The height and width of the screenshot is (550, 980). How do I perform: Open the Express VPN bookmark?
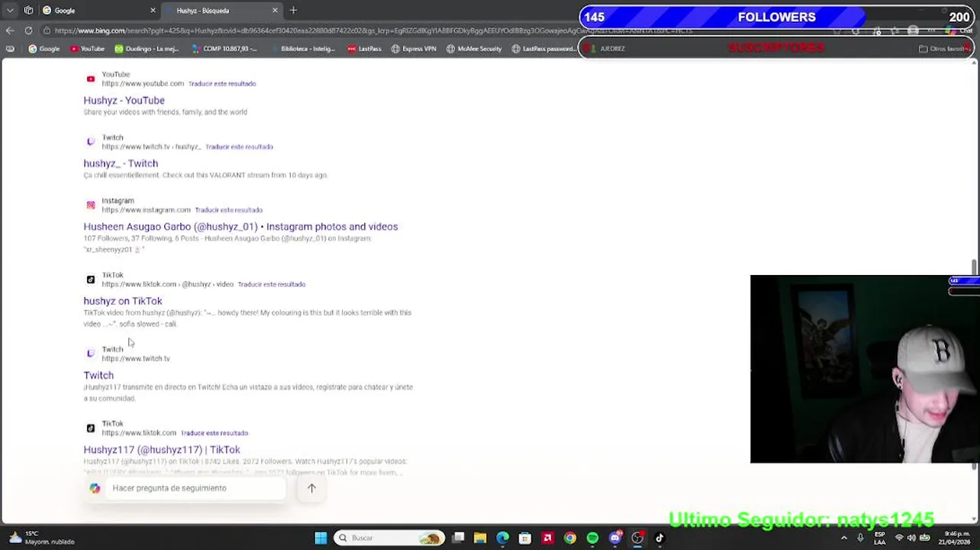413,49
